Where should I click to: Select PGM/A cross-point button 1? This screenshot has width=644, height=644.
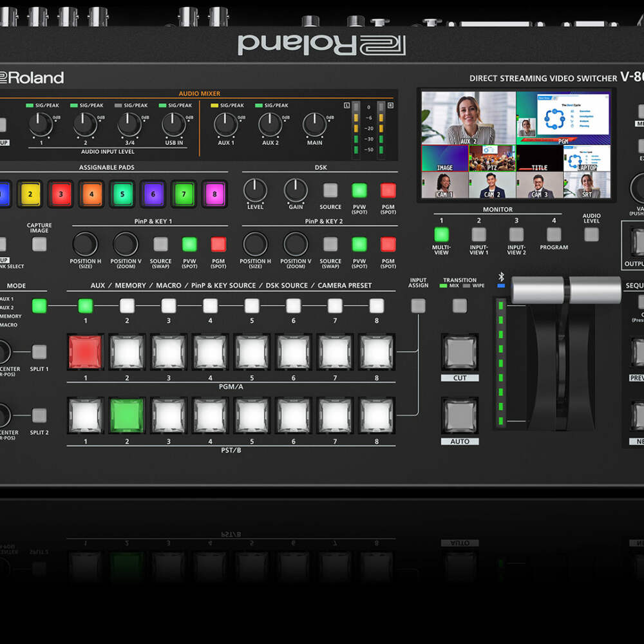85,352
